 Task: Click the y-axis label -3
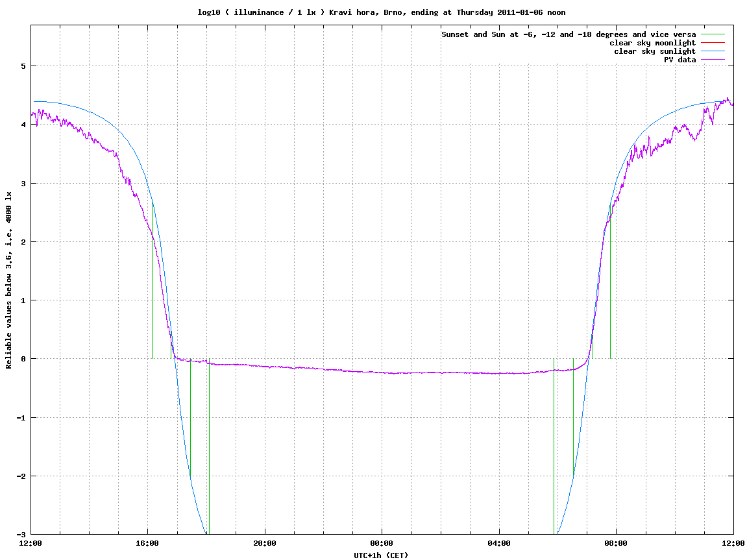[21, 535]
